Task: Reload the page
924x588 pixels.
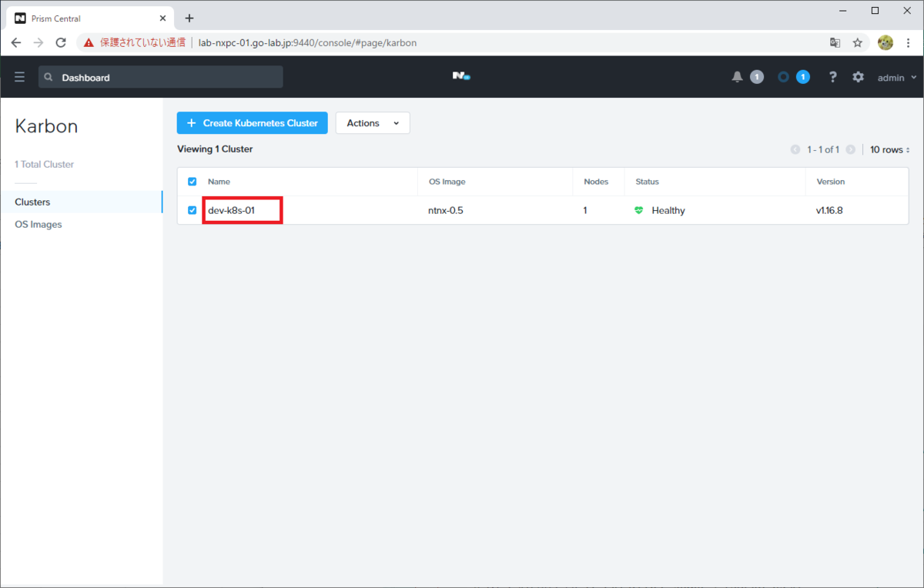Action: click(x=61, y=42)
